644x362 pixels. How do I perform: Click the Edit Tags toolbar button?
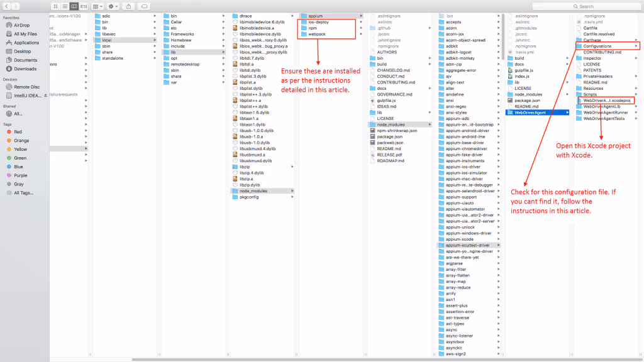point(144,6)
